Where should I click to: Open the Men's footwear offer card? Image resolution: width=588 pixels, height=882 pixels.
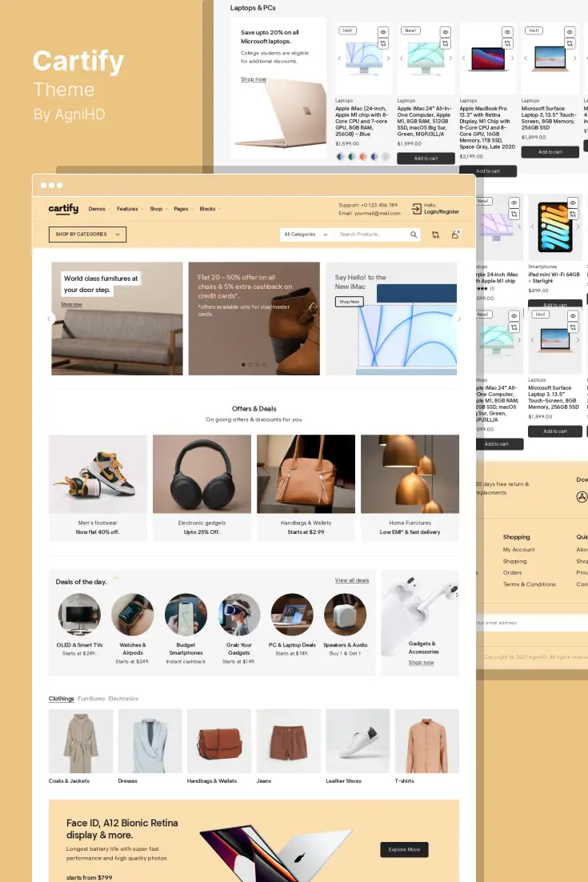[98, 487]
